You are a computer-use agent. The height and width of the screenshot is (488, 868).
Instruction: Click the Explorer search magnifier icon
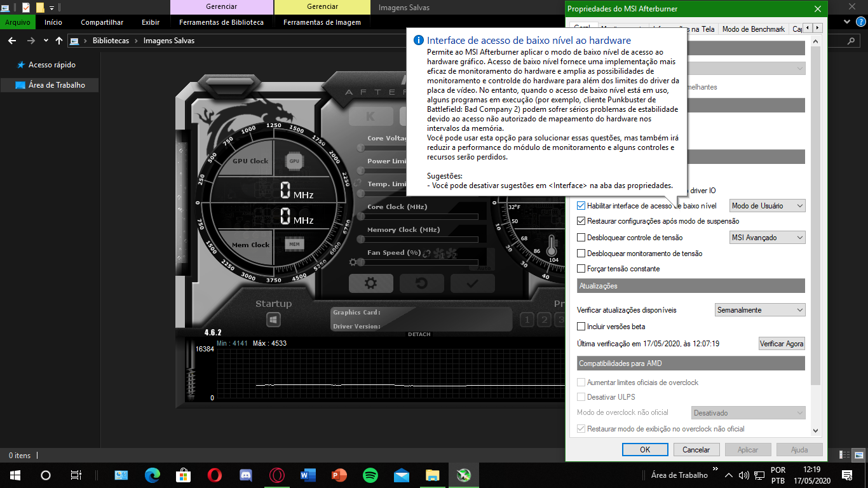pos(851,41)
